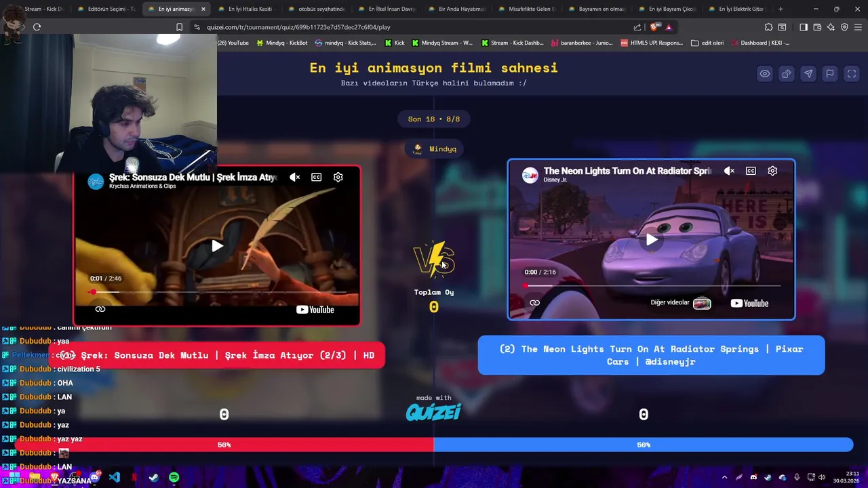Seek on the Shrek video progress bar
Screen dimensions: 868x488
click(217, 292)
